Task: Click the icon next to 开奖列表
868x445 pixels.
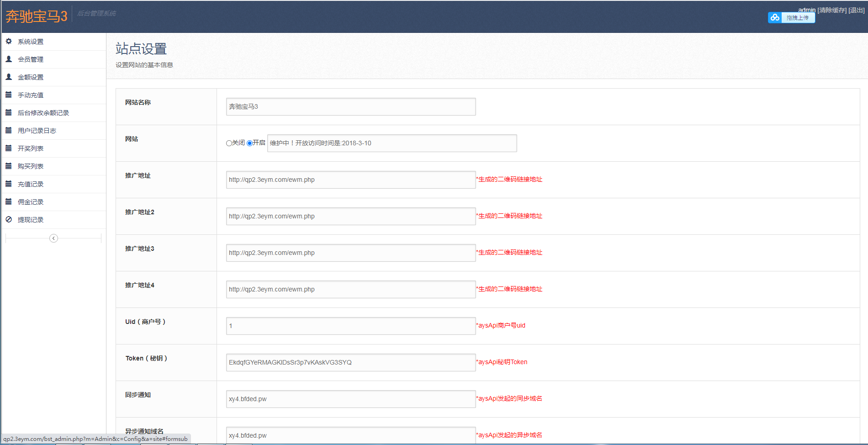Action: [x=9, y=148]
